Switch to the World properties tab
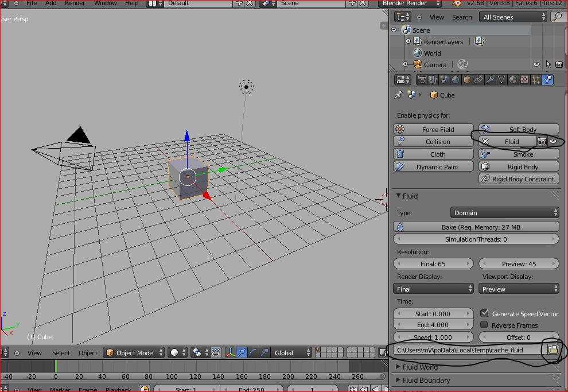Viewport: 568px width, 392px height. click(x=456, y=80)
